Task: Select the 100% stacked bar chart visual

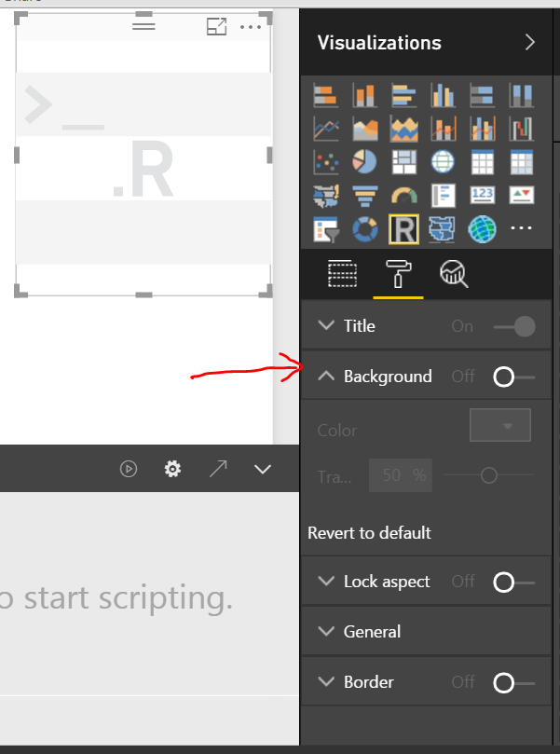Action: pos(482,95)
